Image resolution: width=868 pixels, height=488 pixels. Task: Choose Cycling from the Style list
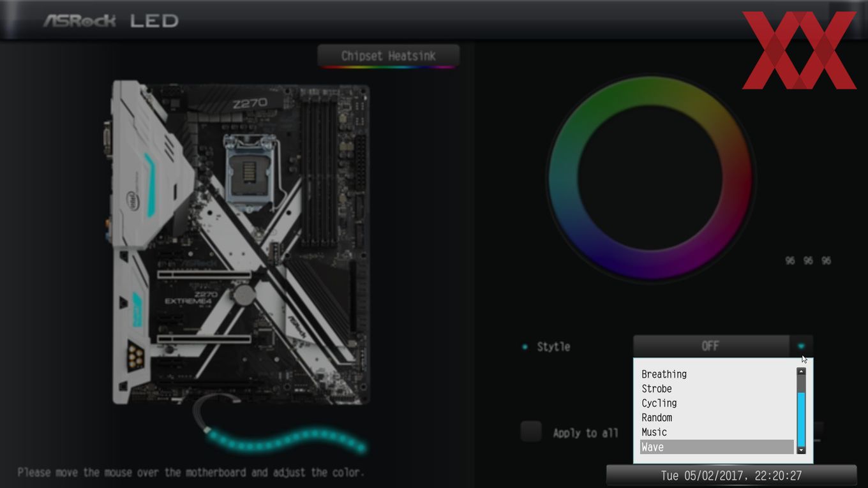[x=717, y=403]
